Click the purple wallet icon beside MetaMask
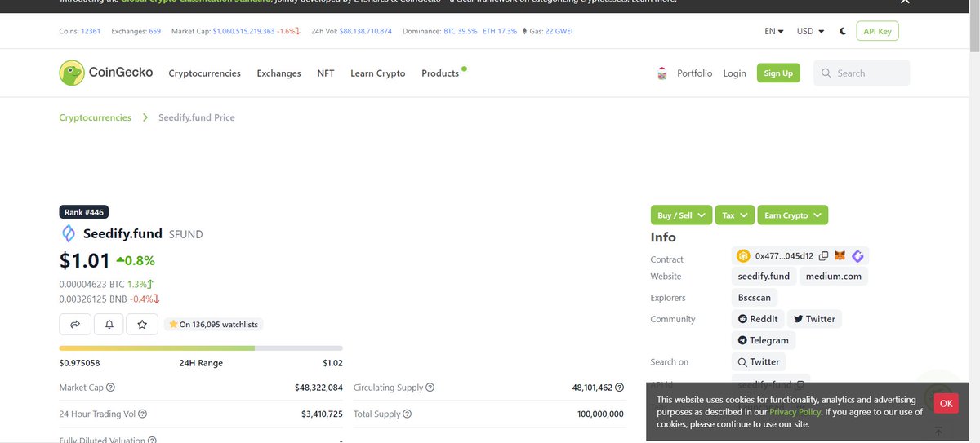Viewport: 980px width, 443px height. 857,256
